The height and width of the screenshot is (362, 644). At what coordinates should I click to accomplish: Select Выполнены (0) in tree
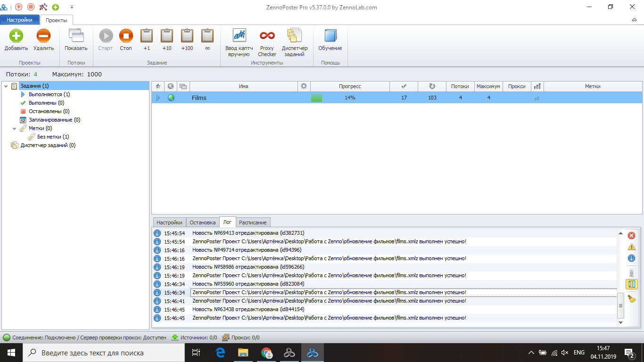pos(46,103)
